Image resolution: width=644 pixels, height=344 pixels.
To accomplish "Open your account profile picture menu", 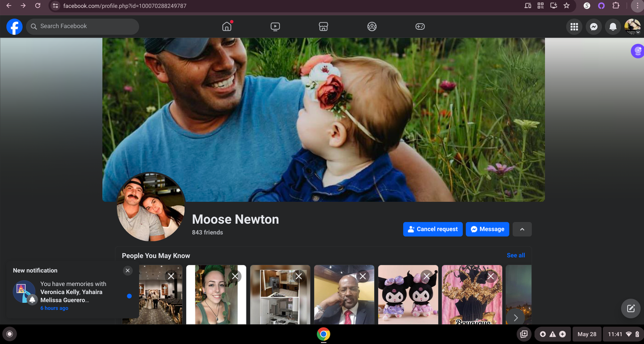I will [x=632, y=27].
